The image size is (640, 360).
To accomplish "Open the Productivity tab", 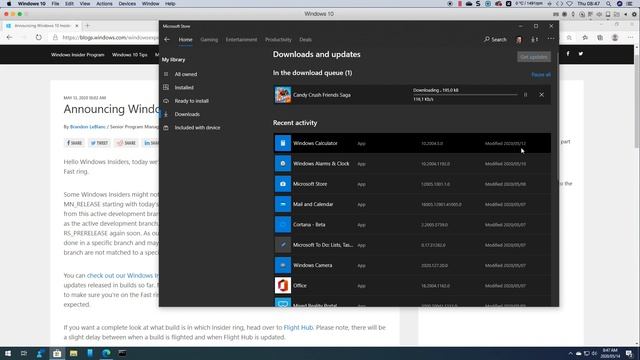I will (278, 40).
